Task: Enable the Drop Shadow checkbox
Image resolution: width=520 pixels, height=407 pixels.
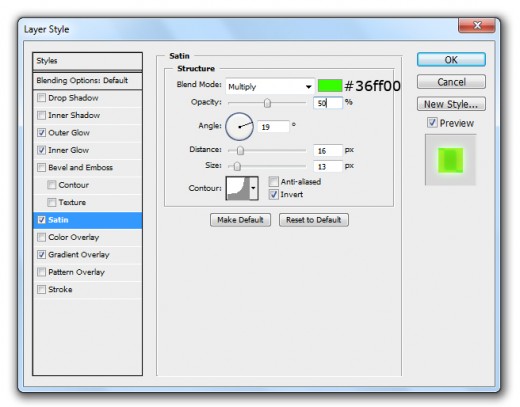Action: coord(41,98)
